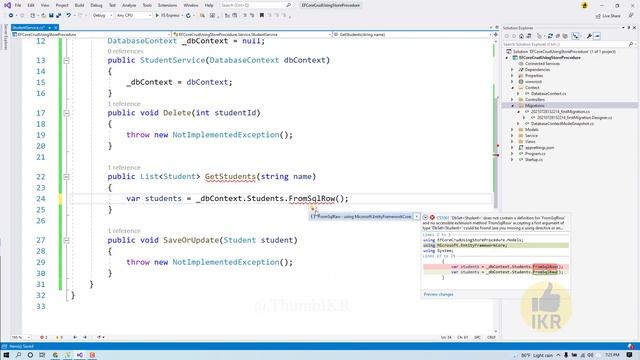The image size is (640, 360).
Task: Collapse the Delete method at line 17
Action: pyautogui.click(x=66, y=113)
